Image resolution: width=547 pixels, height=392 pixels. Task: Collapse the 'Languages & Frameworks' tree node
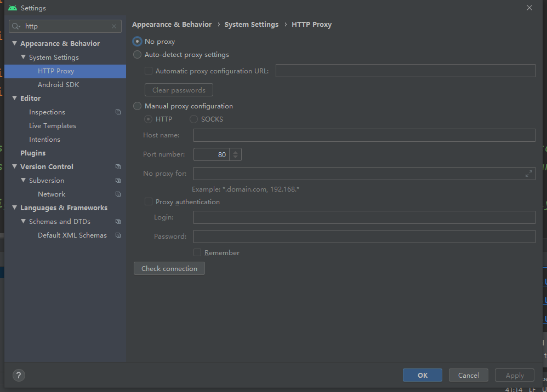pyautogui.click(x=15, y=207)
